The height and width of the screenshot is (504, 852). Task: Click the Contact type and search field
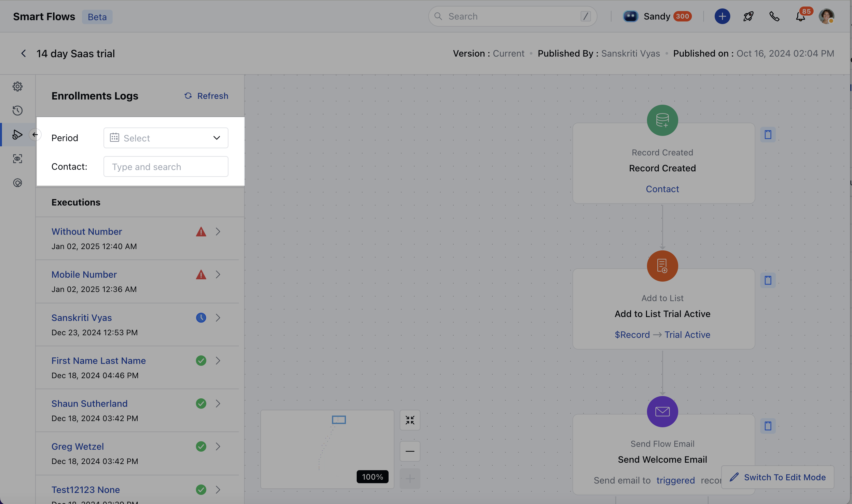(166, 167)
